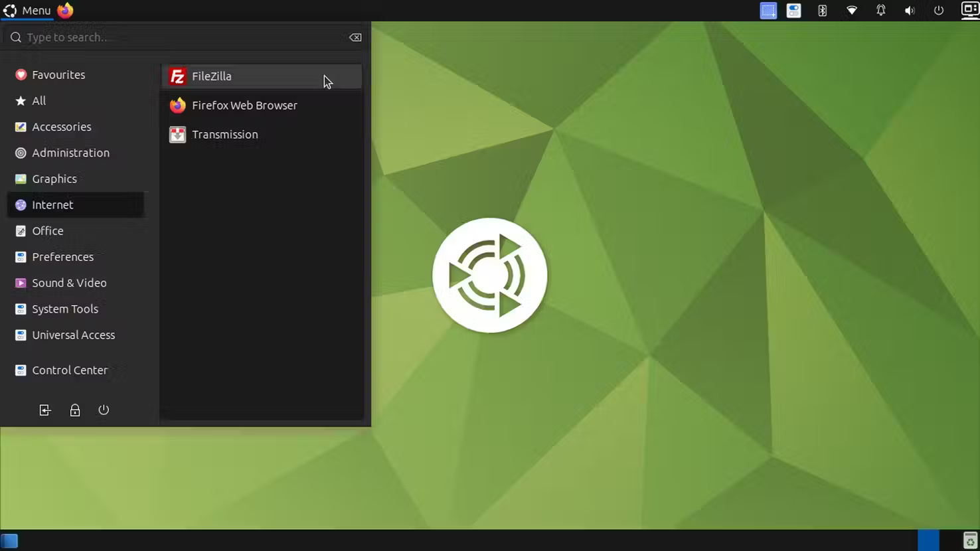The image size is (980, 551).
Task: Click the screenshot tool icon in the tray
Action: pyautogui.click(x=768, y=11)
